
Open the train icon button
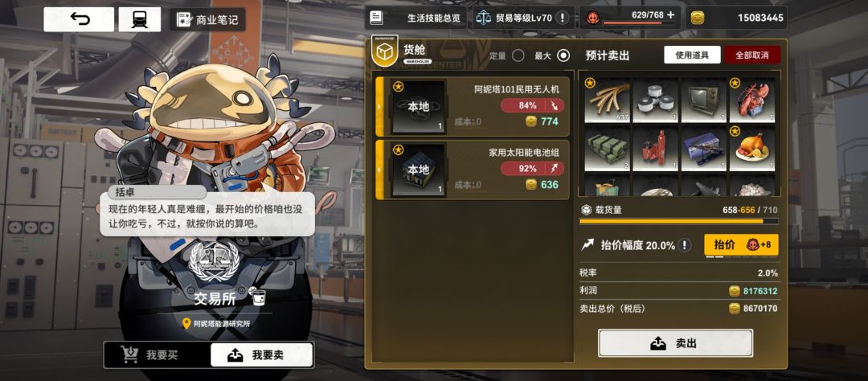click(140, 19)
